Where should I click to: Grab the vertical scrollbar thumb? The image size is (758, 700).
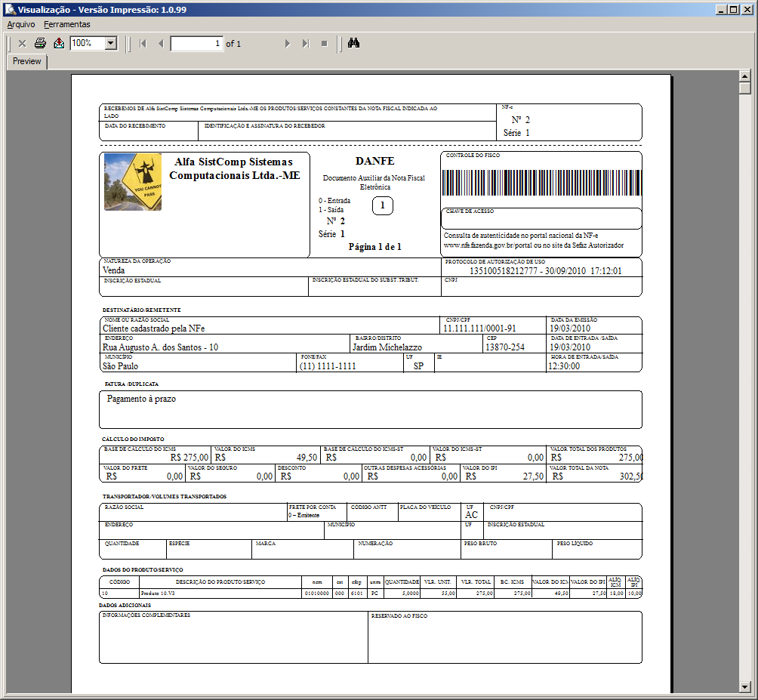(745, 88)
